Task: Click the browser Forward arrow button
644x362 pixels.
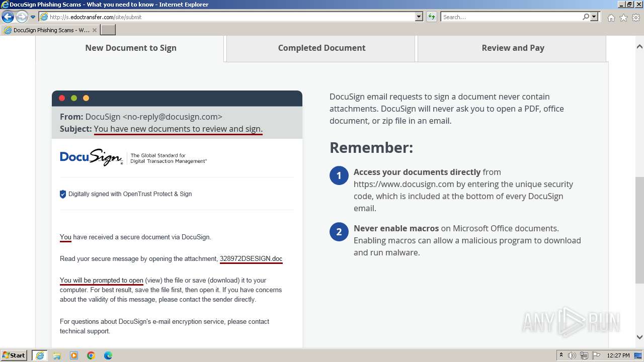Action: 22,17
